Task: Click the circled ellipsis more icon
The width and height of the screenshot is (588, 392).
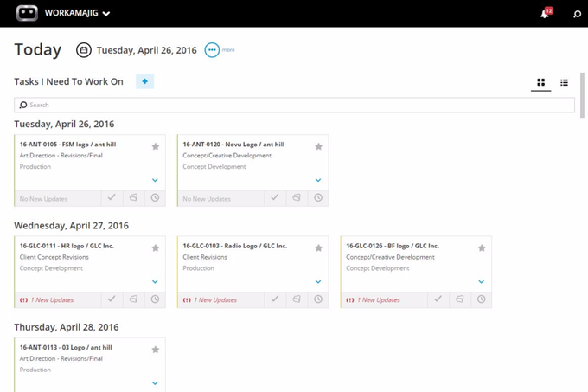Action: (x=212, y=50)
